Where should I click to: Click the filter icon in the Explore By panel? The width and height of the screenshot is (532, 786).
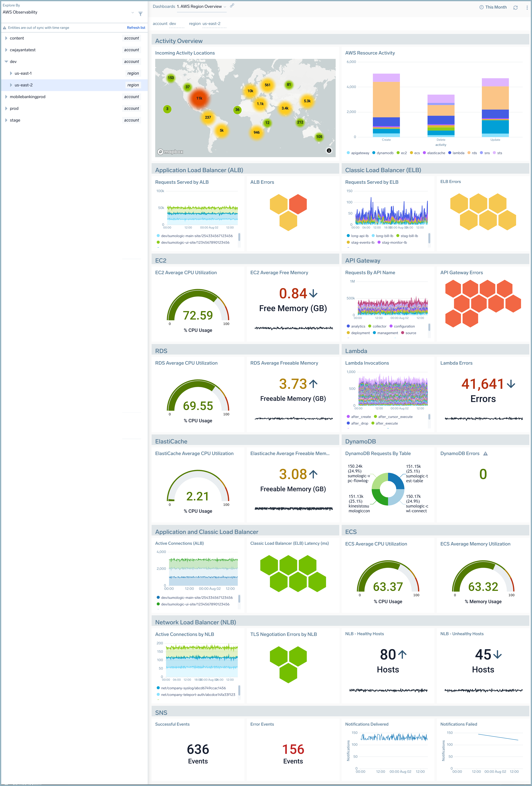point(141,14)
